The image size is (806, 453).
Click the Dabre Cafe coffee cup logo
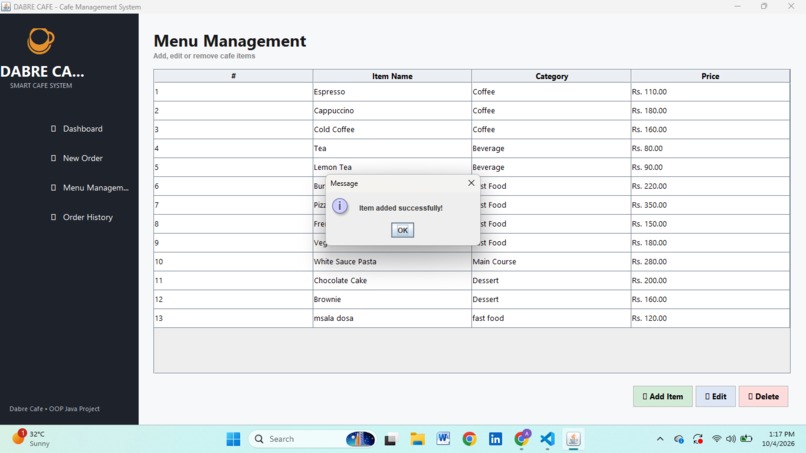point(41,41)
